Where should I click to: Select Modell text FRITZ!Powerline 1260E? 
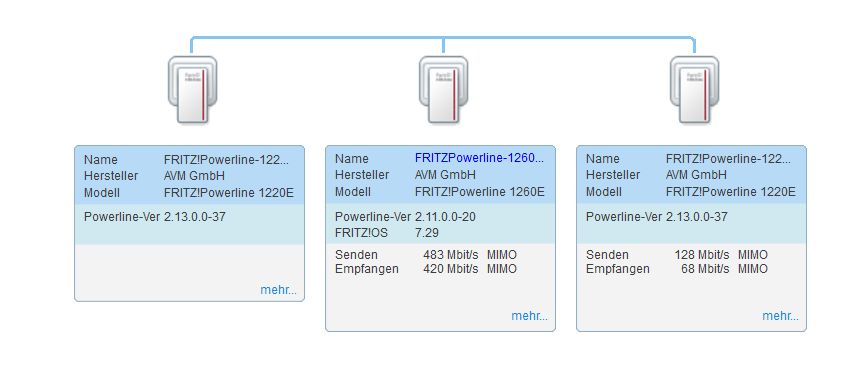pyautogui.click(x=480, y=192)
